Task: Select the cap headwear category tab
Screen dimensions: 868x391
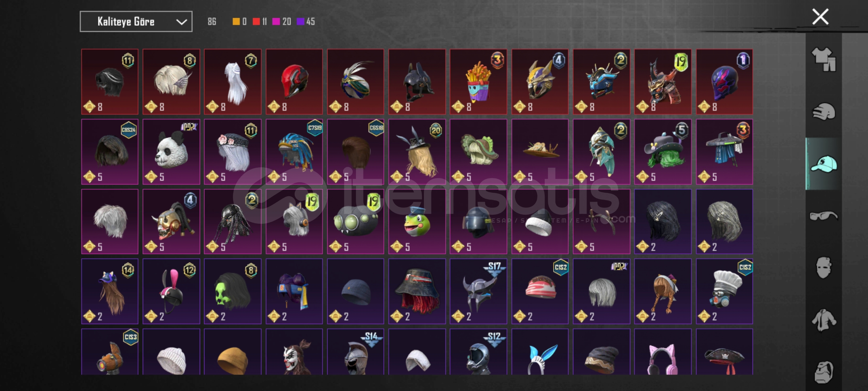Action: (x=824, y=164)
